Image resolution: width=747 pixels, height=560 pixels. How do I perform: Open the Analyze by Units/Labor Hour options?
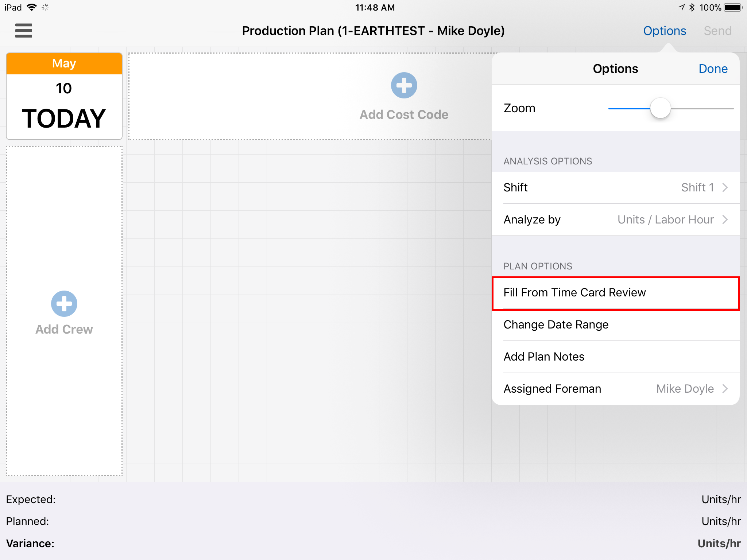(x=620, y=219)
